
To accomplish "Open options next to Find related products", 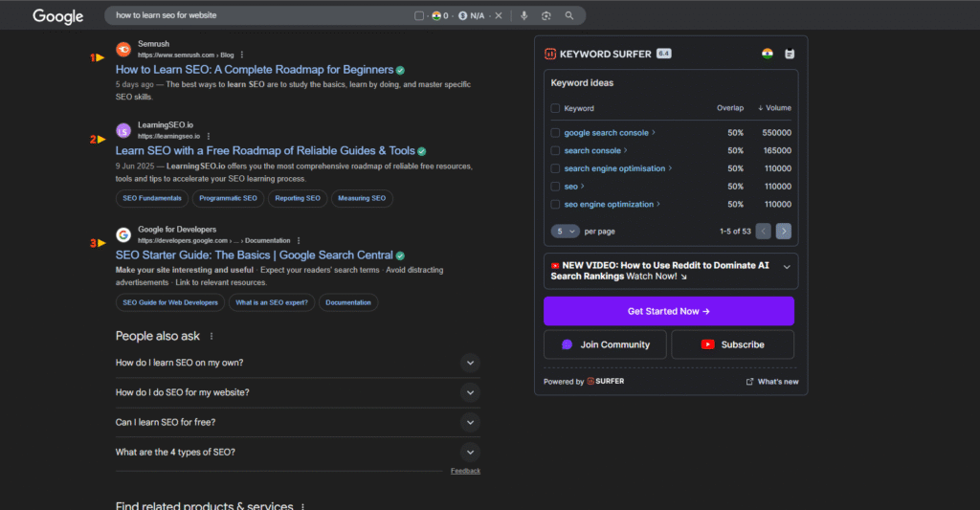I will click(x=302, y=506).
